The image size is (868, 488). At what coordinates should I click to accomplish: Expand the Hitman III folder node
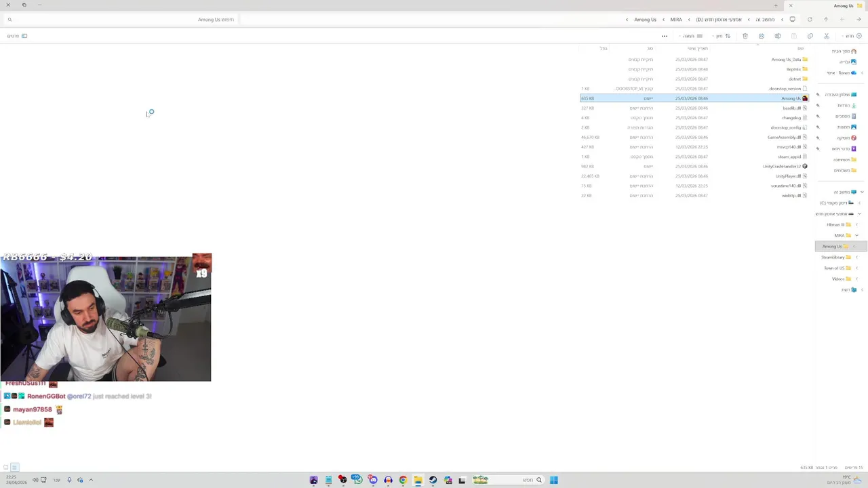point(856,224)
